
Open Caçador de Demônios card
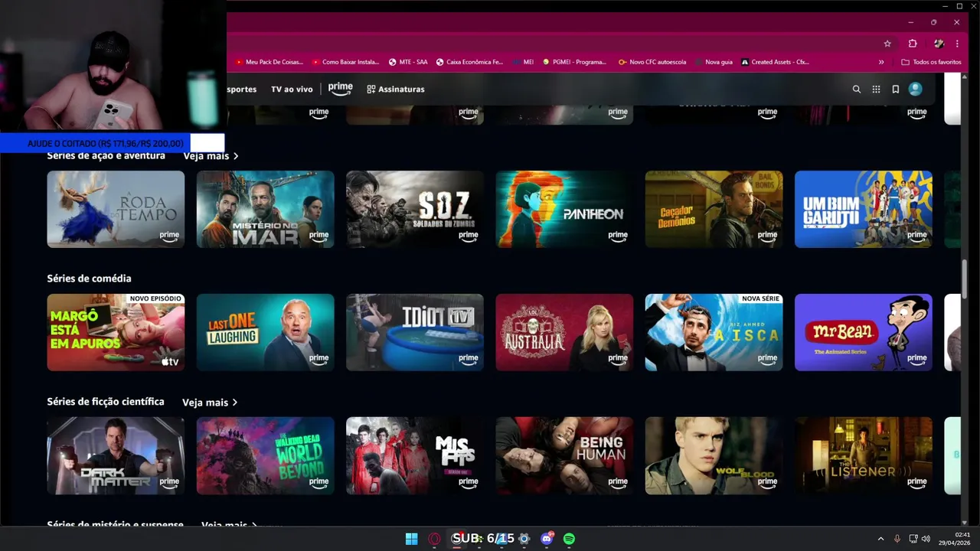click(x=714, y=209)
